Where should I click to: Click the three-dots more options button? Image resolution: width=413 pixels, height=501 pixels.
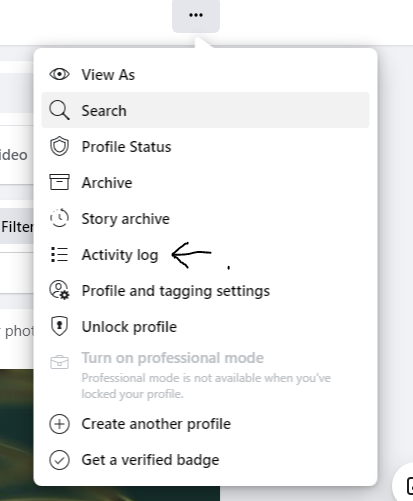[196, 15]
